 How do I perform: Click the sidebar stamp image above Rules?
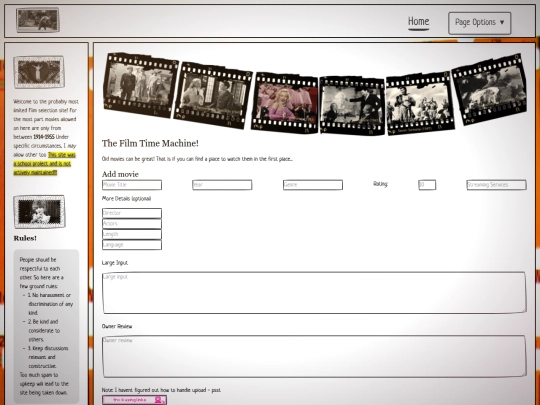pos(39,212)
